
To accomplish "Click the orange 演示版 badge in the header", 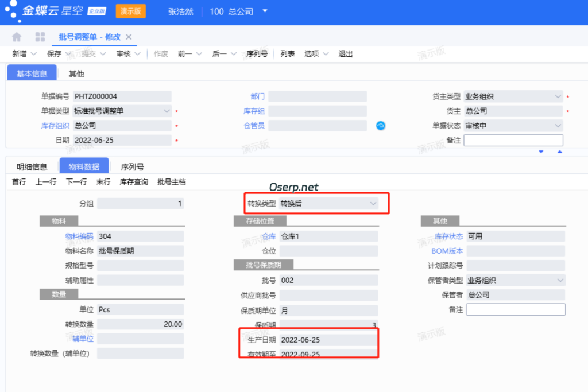I will click(130, 11).
